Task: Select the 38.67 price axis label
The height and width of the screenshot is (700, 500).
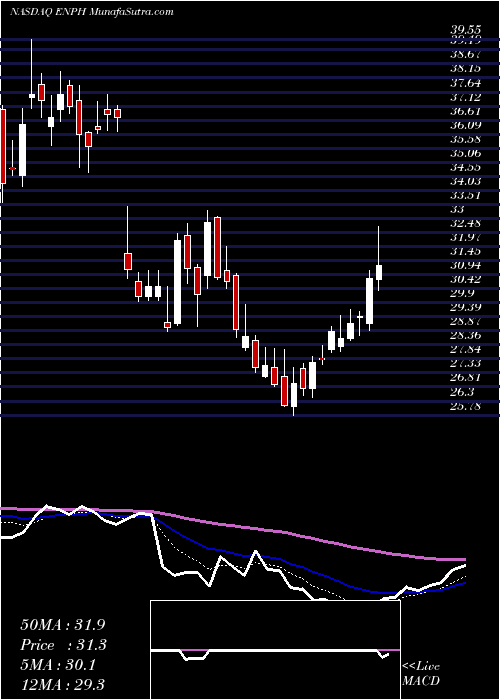Action: (465, 54)
